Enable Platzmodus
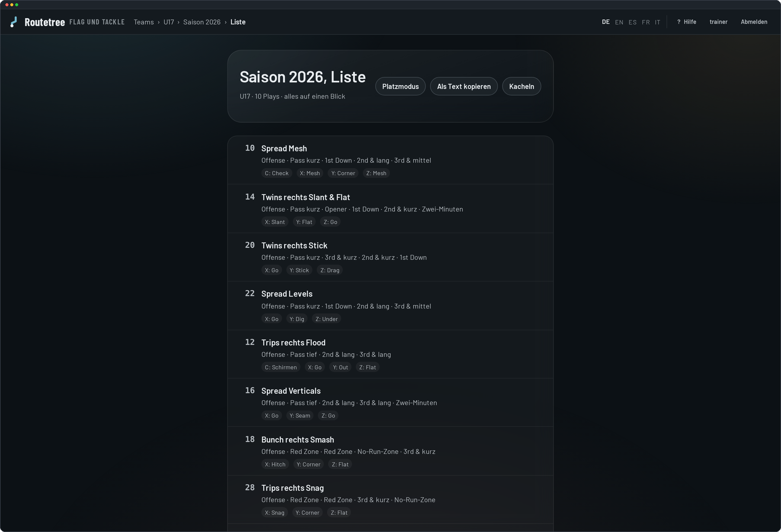The width and height of the screenshot is (781, 532). [400, 86]
